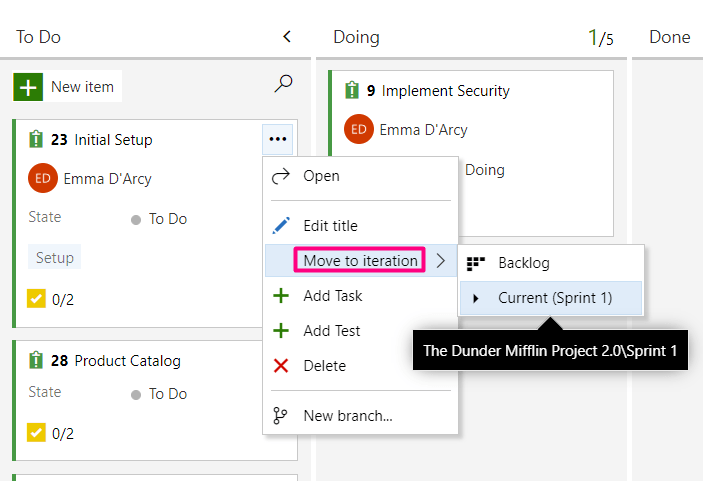Choose Add Task in context menu
The image size is (703, 481).
coord(332,296)
